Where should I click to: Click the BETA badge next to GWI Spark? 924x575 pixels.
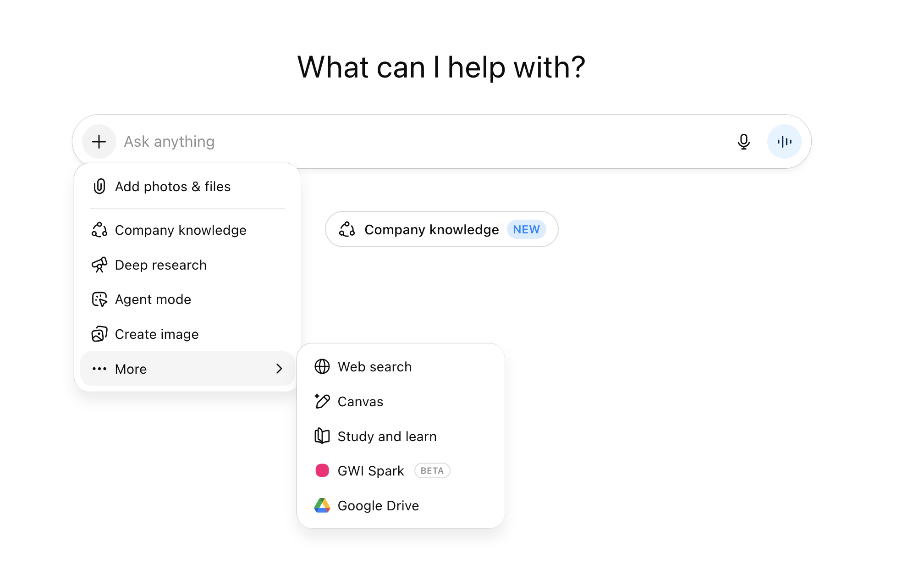[x=432, y=470]
